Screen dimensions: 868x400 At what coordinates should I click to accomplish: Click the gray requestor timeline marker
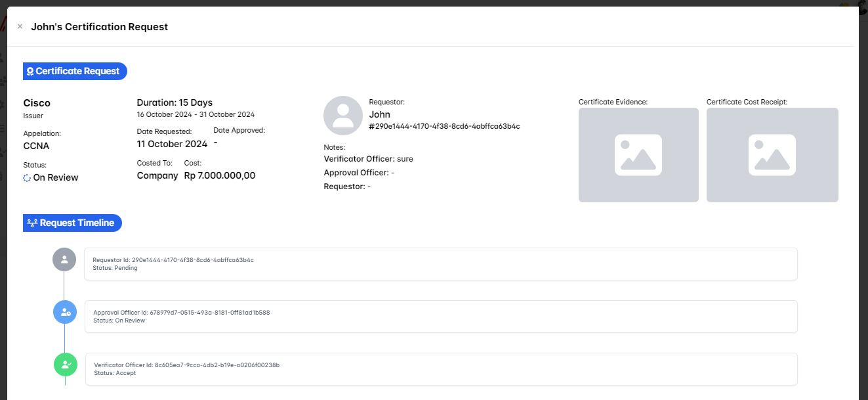coord(64,259)
